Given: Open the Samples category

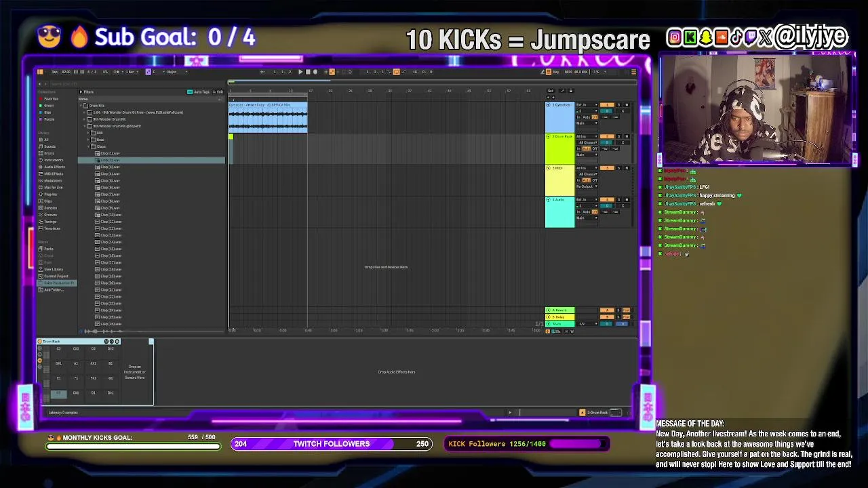Looking at the screenshot, I should (x=50, y=207).
